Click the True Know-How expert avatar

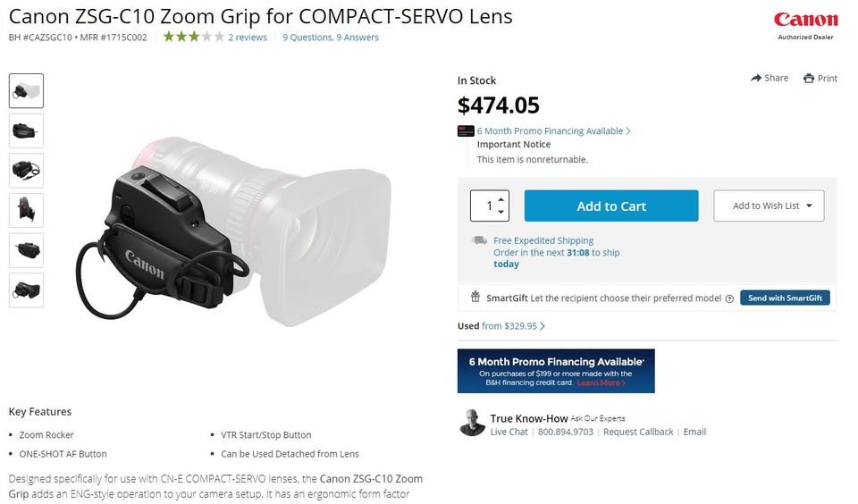tap(472, 424)
